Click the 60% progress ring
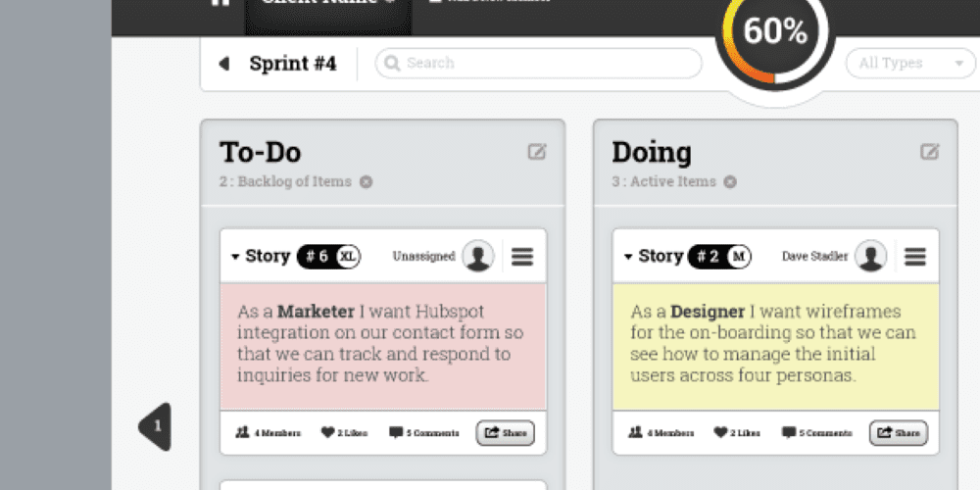980x490 pixels. 775,32
